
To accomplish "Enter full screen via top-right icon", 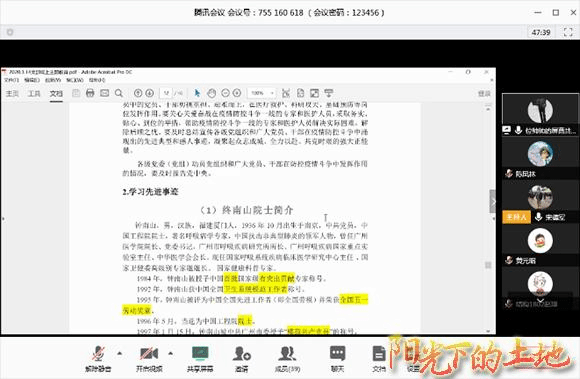I will (x=568, y=32).
